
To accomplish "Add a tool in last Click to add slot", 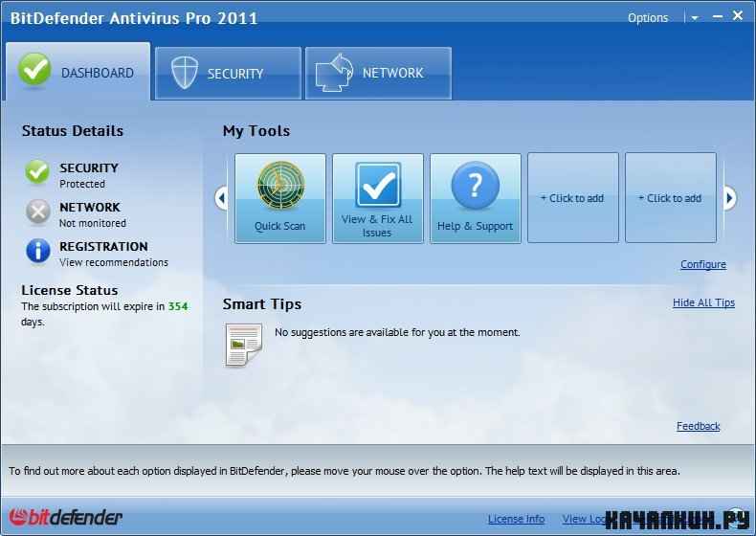I will (x=670, y=198).
